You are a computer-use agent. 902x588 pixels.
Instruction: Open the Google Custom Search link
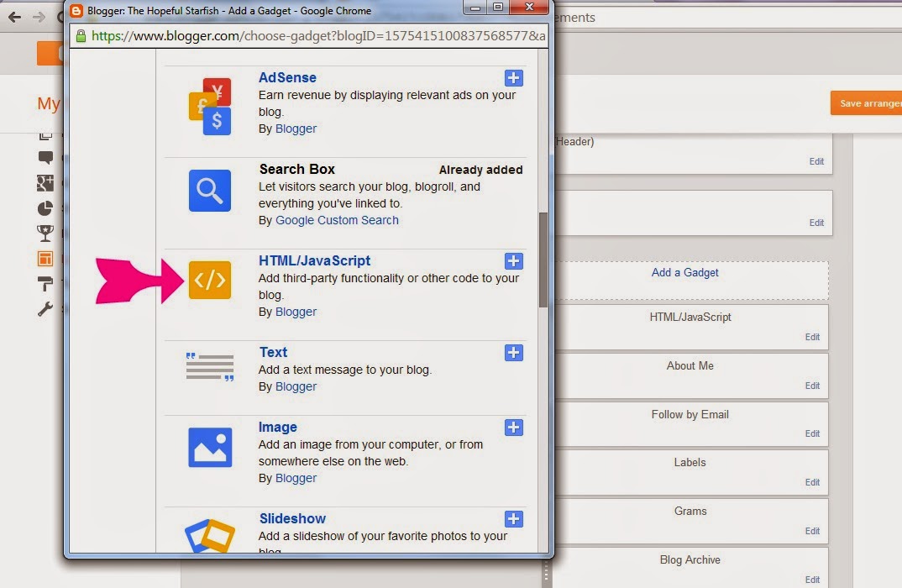337,220
